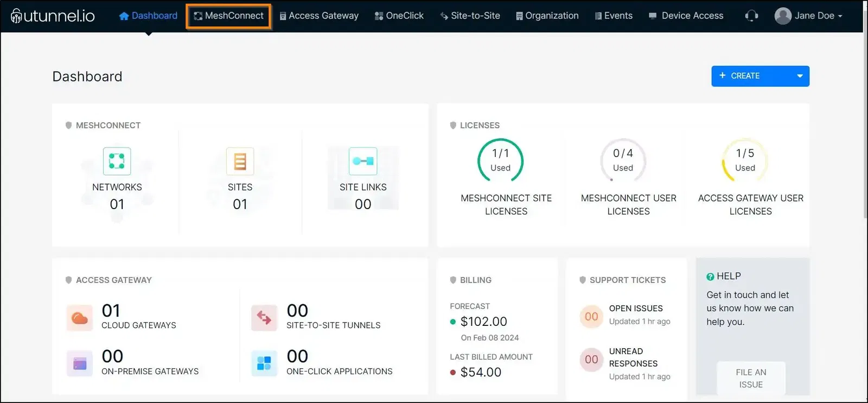The height and width of the screenshot is (403, 868).
Task: Click Access Gateway User Licenses 1/5 gauge
Action: click(745, 160)
